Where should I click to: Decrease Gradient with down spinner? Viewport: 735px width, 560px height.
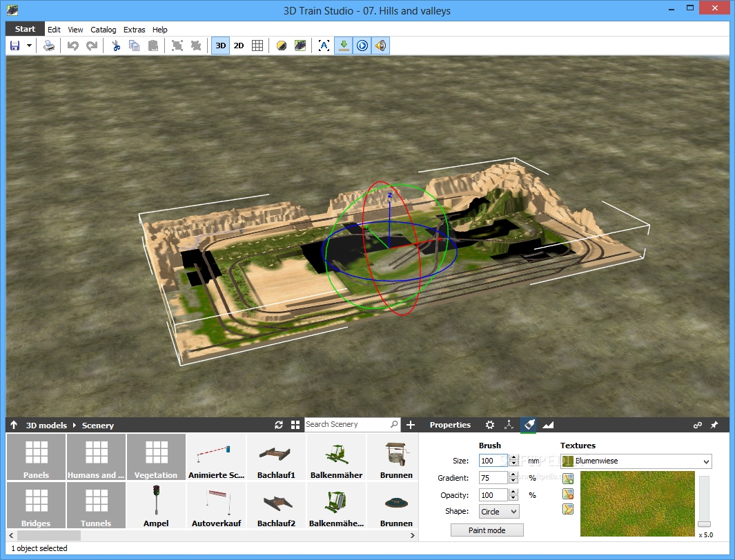(x=513, y=481)
